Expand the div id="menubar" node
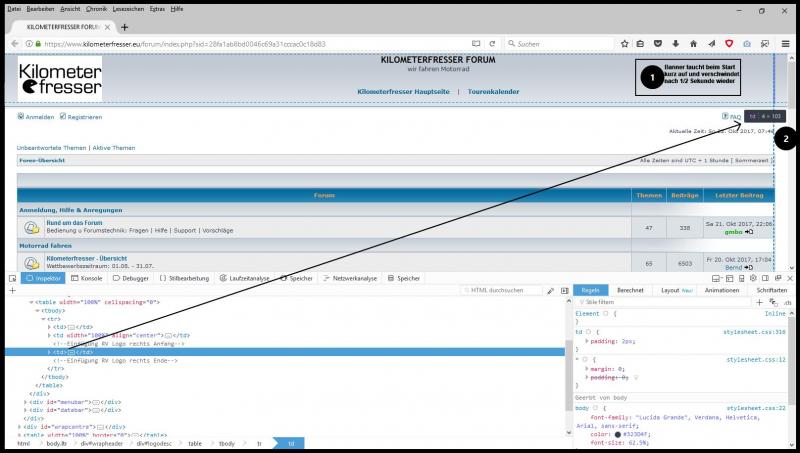The image size is (800, 453). point(26,401)
